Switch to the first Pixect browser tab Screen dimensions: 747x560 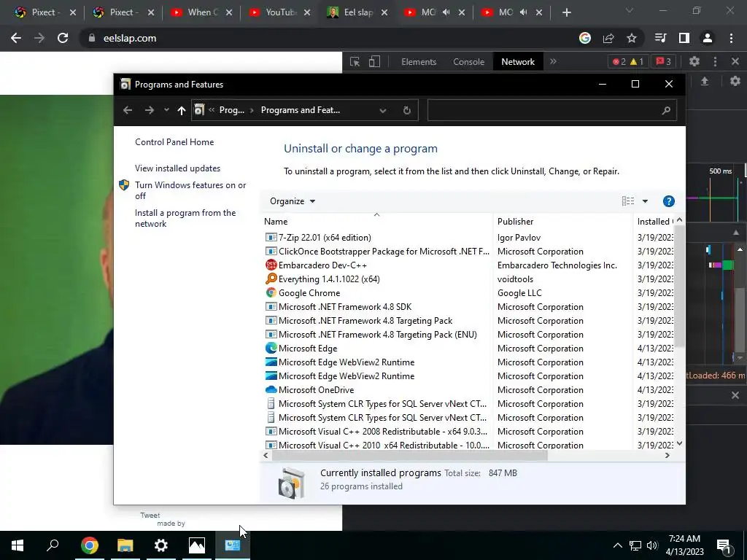44,12
